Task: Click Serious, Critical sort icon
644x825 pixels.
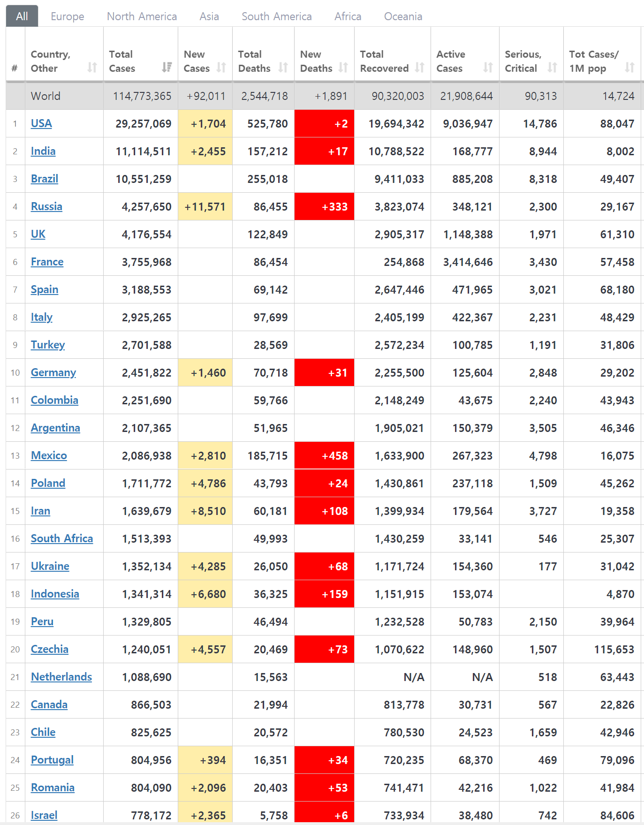Action: [x=552, y=68]
